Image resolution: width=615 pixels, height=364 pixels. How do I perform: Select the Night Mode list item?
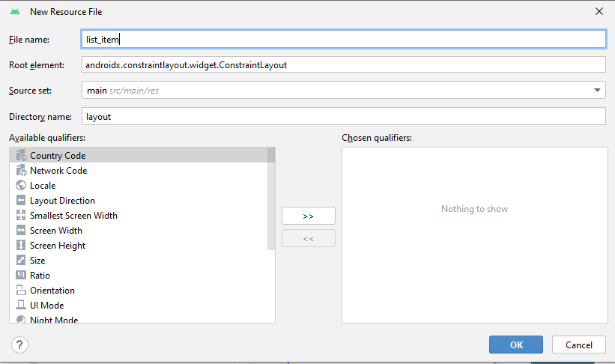[x=53, y=319]
